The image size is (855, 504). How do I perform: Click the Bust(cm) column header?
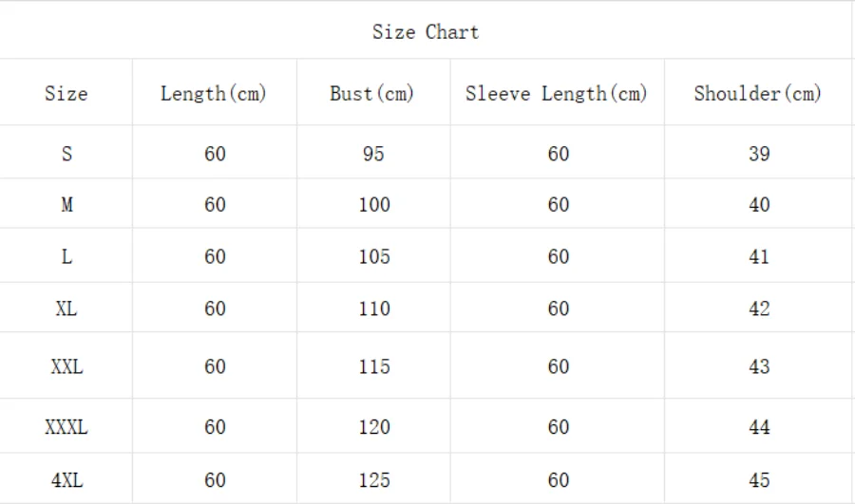click(x=372, y=93)
